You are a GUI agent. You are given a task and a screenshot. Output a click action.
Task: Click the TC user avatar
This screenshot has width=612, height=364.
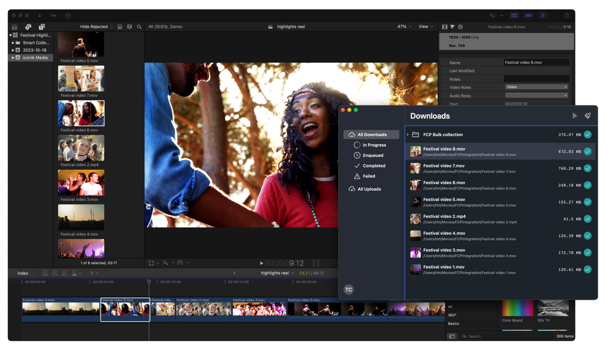(x=349, y=289)
